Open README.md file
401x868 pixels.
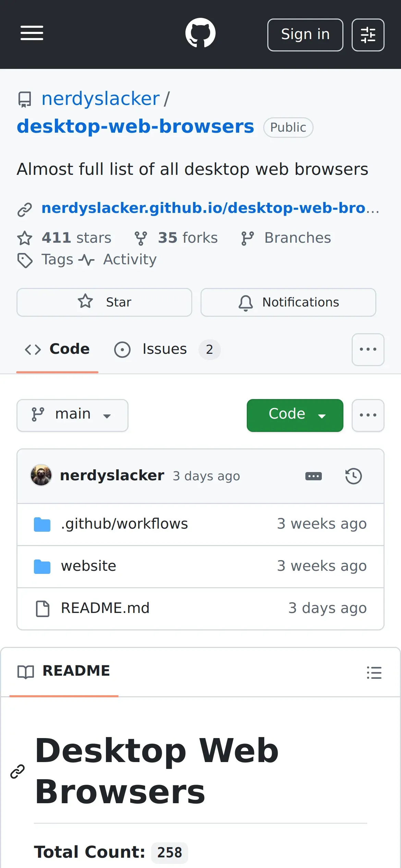coord(105,608)
